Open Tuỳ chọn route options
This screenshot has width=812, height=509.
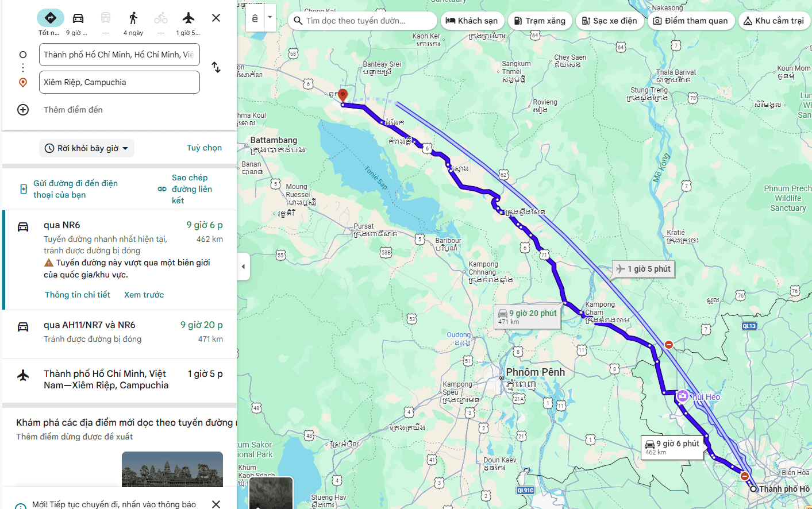[x=204, y=148]
